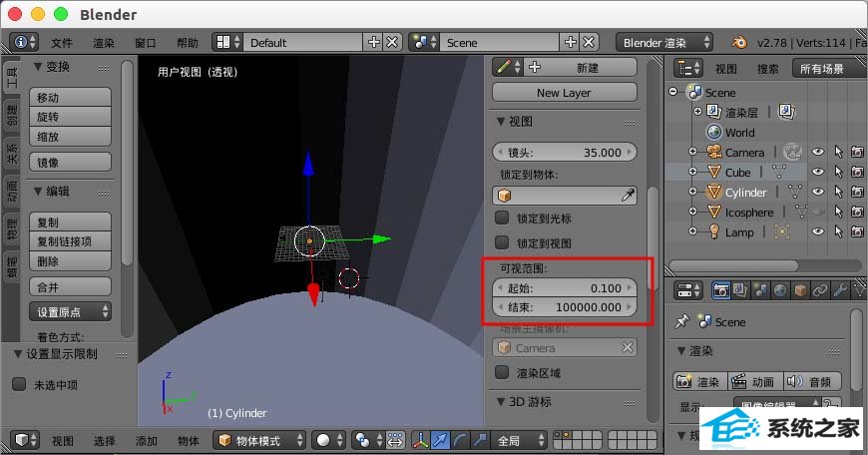Expand the Lamp tree item
The image size is (868, 455).
(692, 231)
